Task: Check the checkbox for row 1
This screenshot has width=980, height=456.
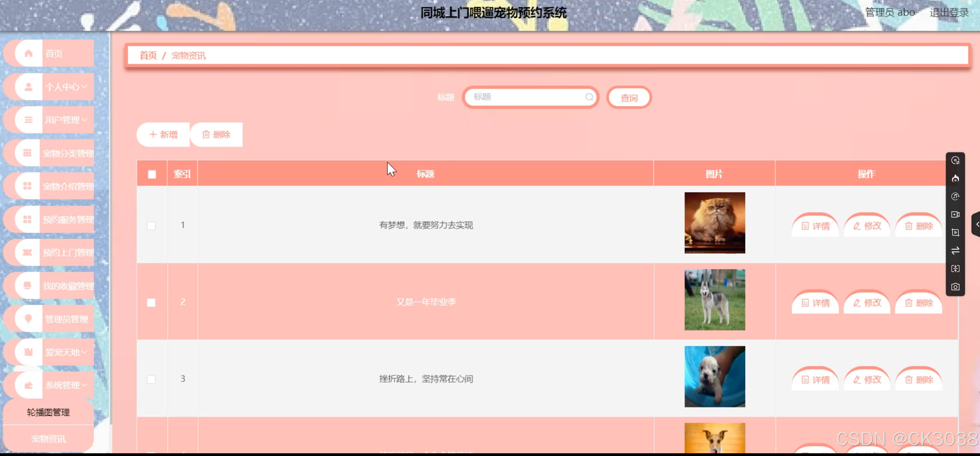Action: (x=151, y=226)
